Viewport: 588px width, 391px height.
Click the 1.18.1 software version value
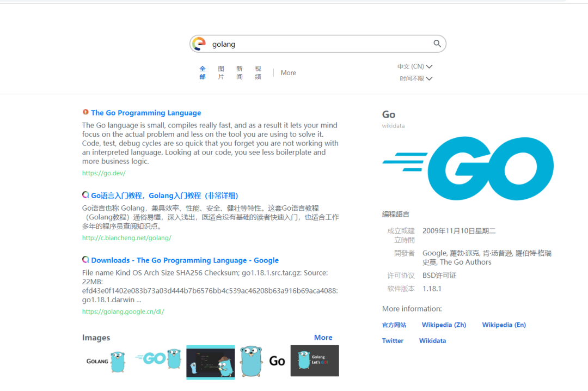(x=432, y=289)
